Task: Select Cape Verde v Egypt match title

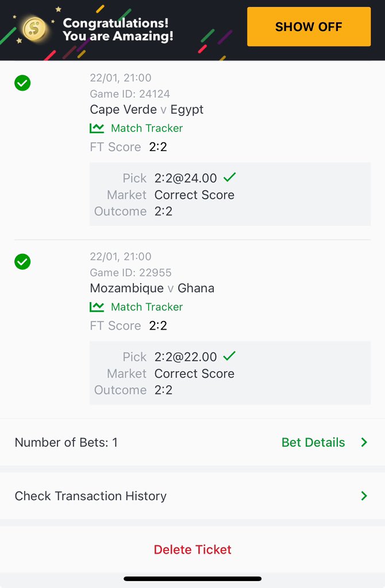Action: (x=147, y=110)
